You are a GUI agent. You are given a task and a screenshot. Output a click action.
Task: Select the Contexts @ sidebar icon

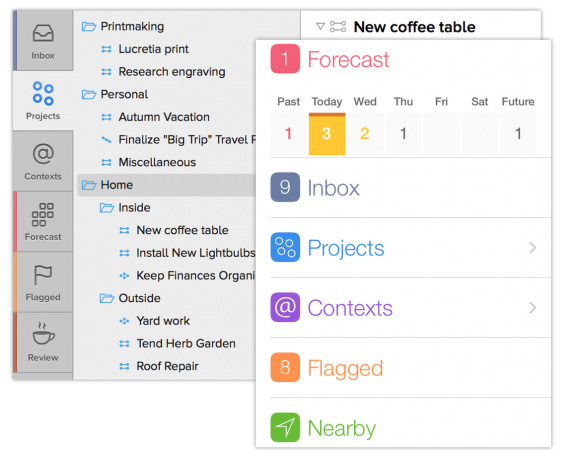click(x=43, y=153)
